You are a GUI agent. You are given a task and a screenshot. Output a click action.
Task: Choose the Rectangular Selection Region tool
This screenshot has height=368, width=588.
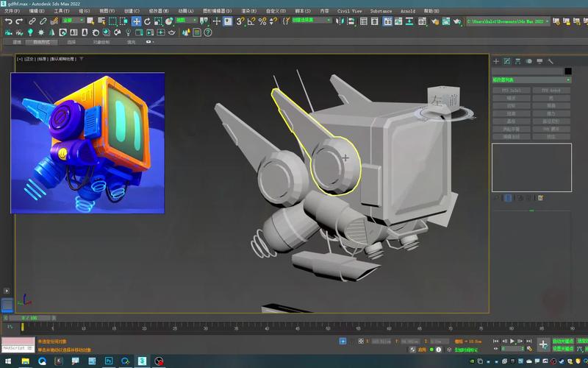click(112, 21)
